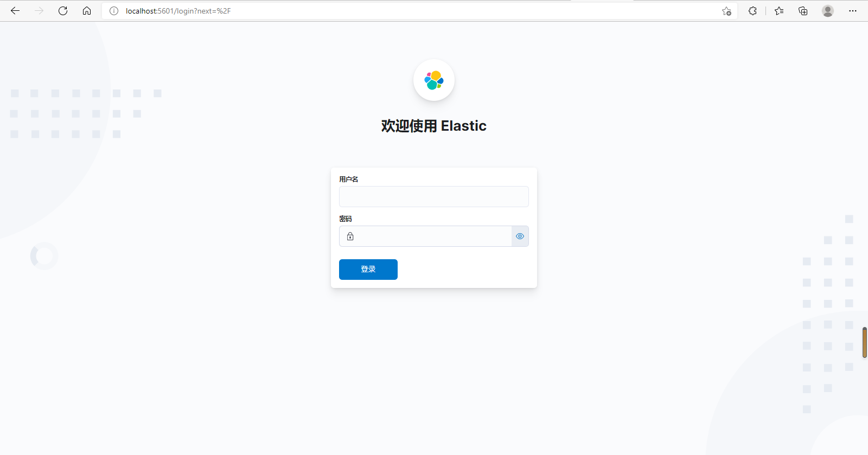Screen dimensions: 868x455
Task: Open the browser home page icon
Action: pyautogui.click(x=87, y=11)
